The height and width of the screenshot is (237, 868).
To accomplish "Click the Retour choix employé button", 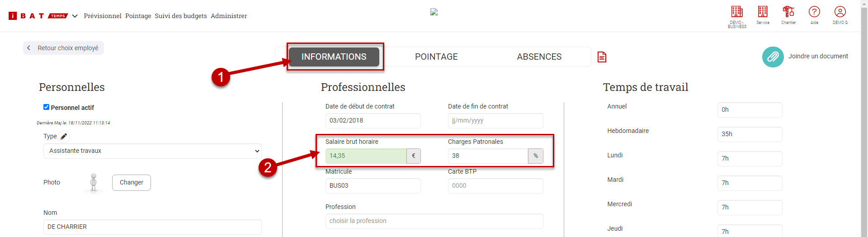I will 64,48.
